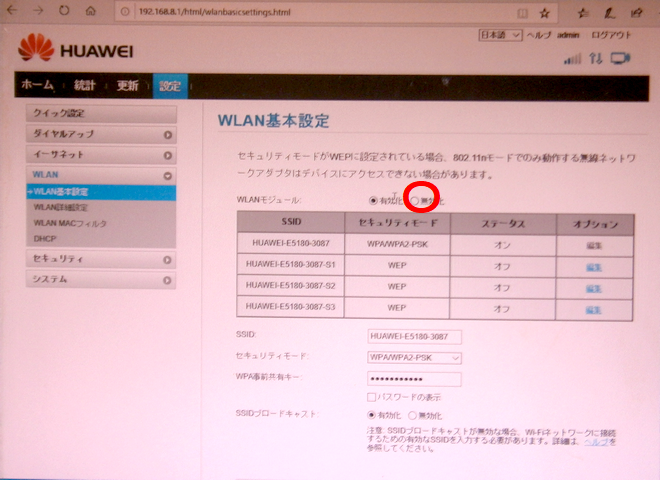Edit the HUAWEI-E5180-3087-S2 row
Viewport: 660px width, 480px height.
(593, 288)
